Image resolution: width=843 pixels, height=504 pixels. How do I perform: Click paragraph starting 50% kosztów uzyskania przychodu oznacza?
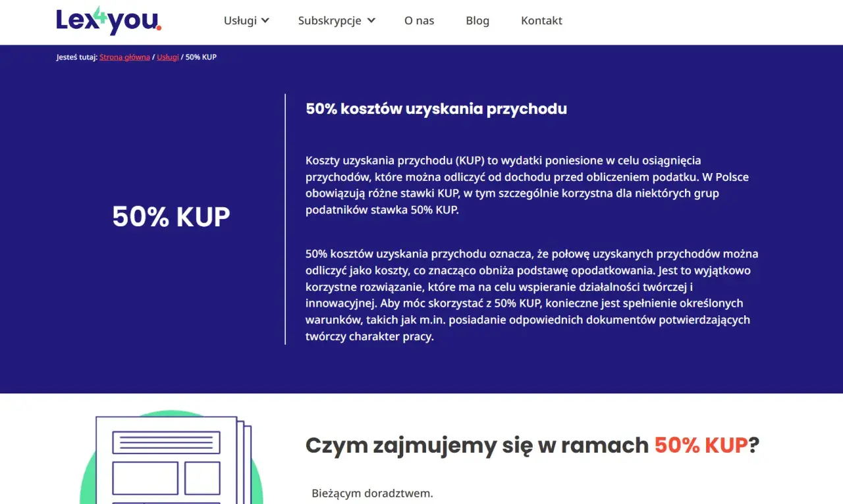[532, 295]
